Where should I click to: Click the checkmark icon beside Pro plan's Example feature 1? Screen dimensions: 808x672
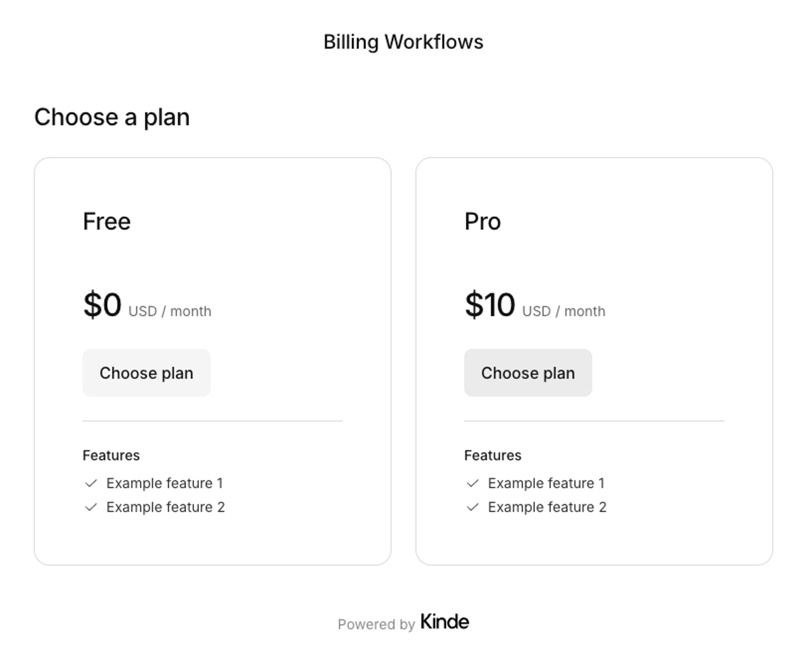coord(472,484)
